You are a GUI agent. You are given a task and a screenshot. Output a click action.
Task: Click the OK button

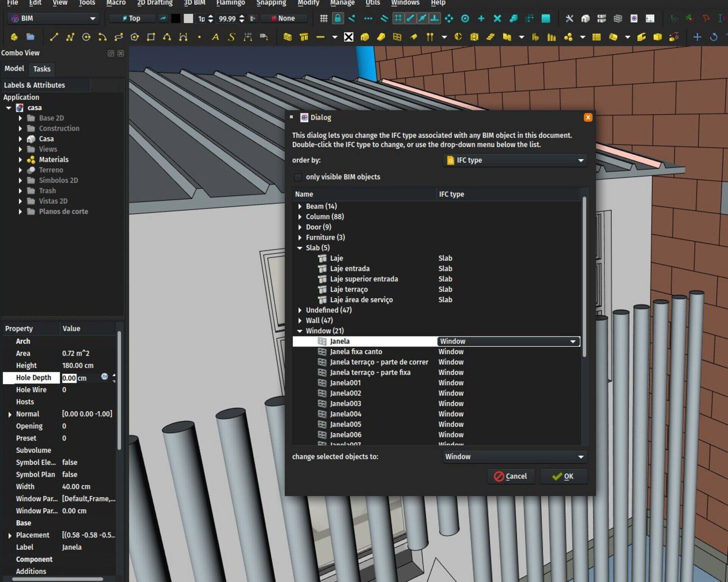(x=563, y=476)
